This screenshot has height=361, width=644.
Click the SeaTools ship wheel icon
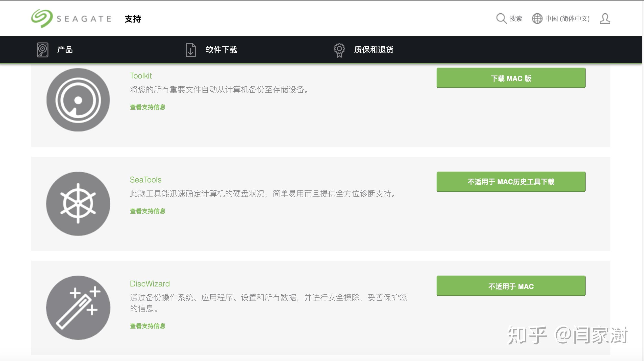click(78, 204)
